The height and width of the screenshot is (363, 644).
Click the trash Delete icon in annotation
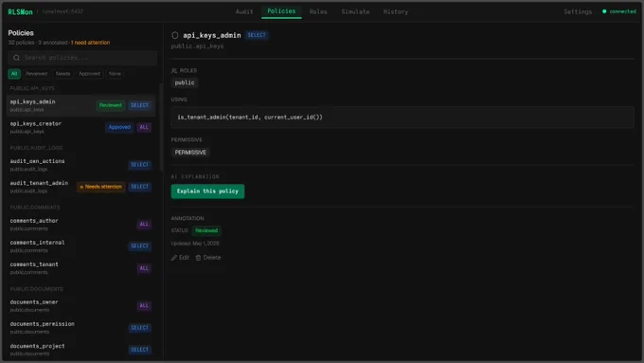click(198, 258)
